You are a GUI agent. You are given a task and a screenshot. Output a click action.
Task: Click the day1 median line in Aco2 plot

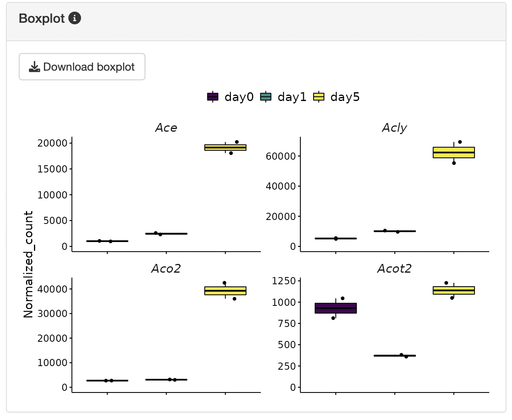pos(166,380)
